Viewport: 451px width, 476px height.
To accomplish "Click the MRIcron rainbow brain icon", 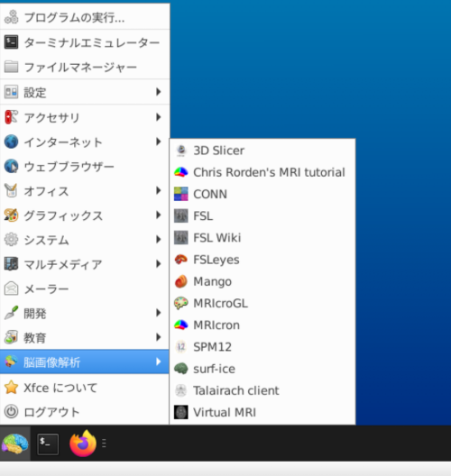I will (x=181, y=325).
